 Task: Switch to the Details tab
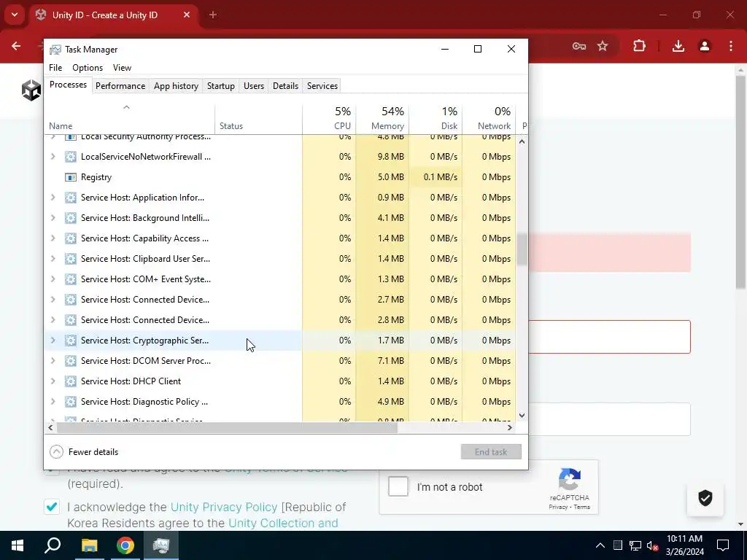pyautogui.click(x=285, y=86)
